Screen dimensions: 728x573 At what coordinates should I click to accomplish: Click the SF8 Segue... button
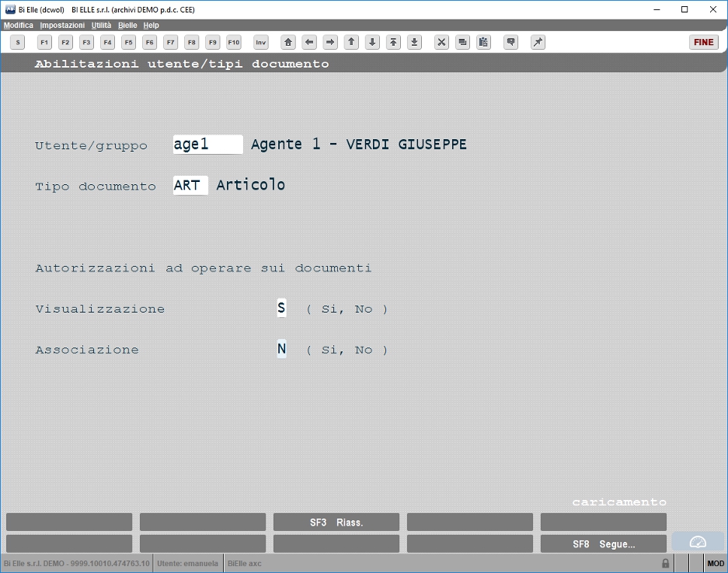coord(604,543)
